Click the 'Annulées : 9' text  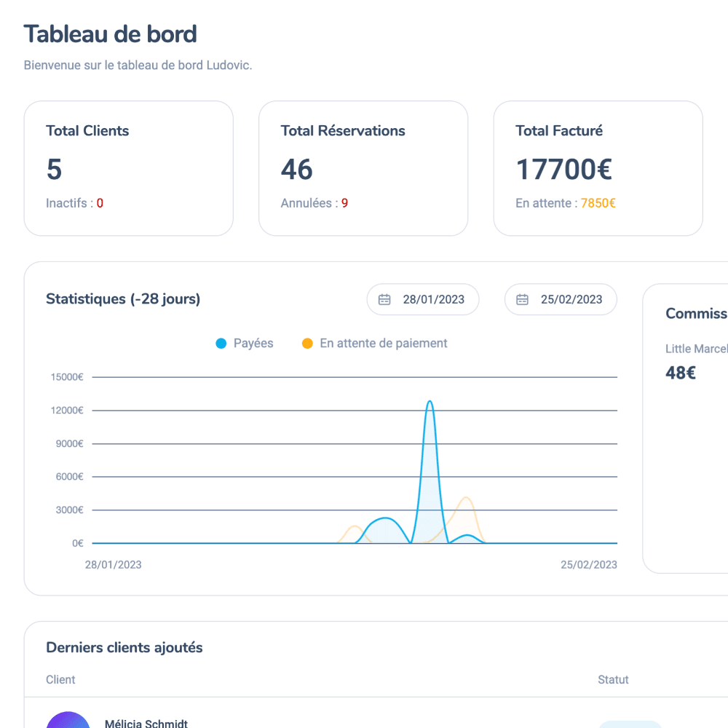314,203
